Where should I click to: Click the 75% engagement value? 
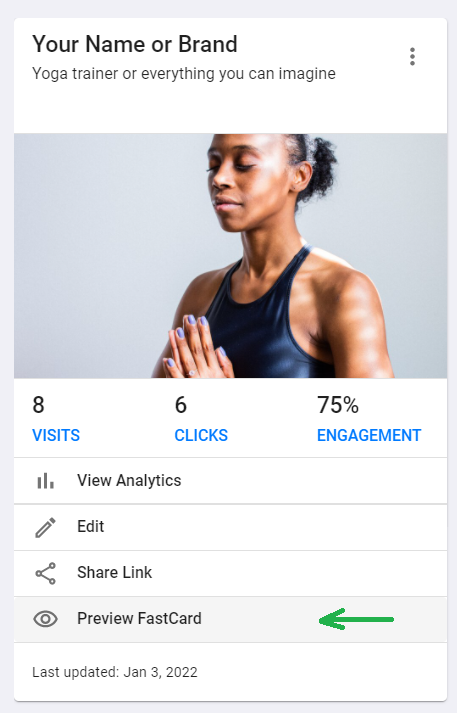pyautogui.click(x=338, y=405)
